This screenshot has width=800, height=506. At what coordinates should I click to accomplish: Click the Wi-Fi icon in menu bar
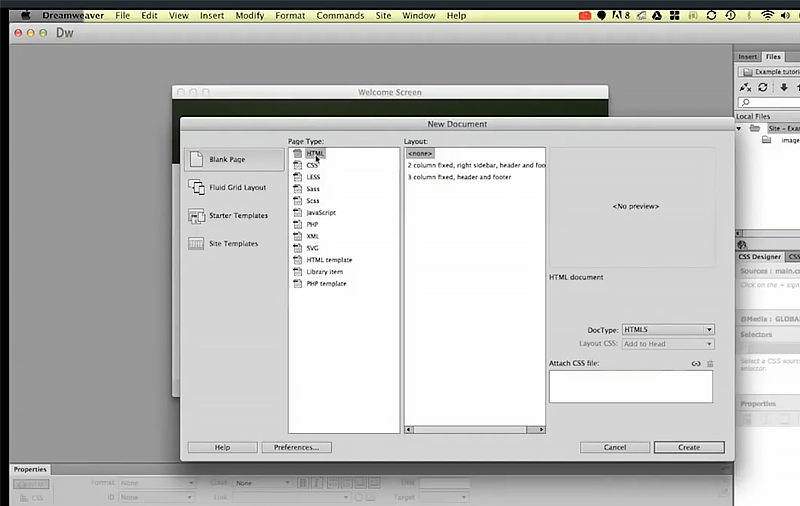767,15
